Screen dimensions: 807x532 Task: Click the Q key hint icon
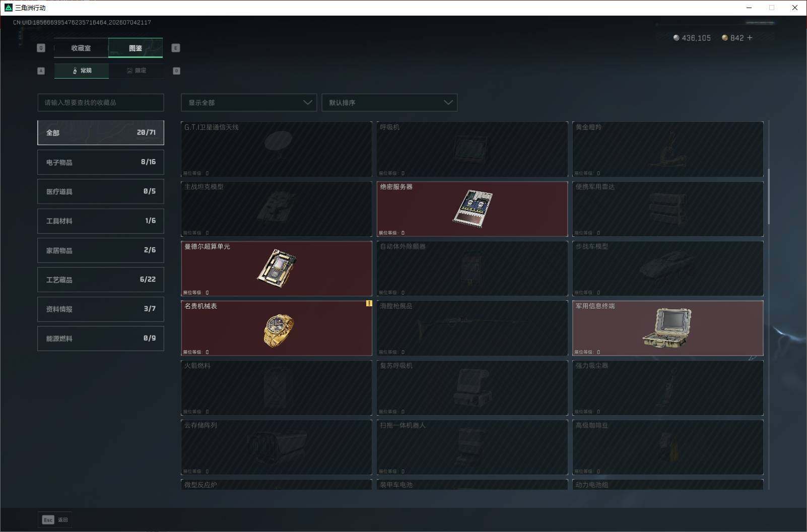[x=41, y=48]
